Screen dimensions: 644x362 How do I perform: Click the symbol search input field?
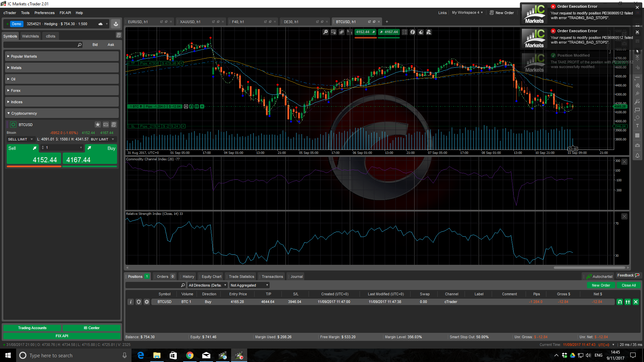(x=43, y=45)
